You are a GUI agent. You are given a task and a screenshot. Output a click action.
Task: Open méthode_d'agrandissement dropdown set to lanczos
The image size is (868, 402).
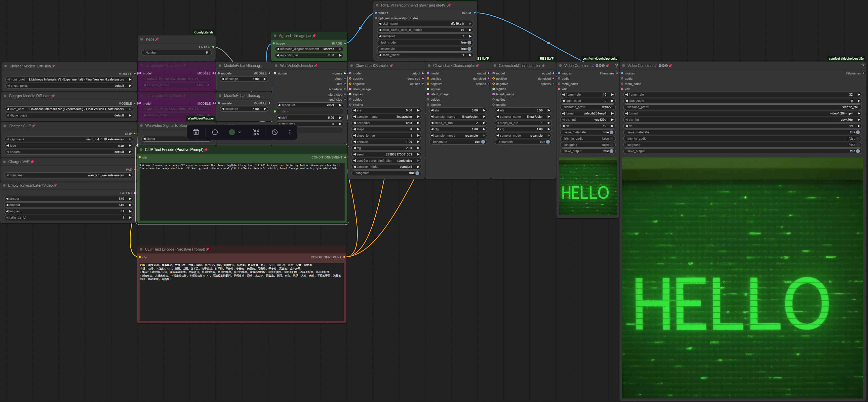[x=309, y=49]
